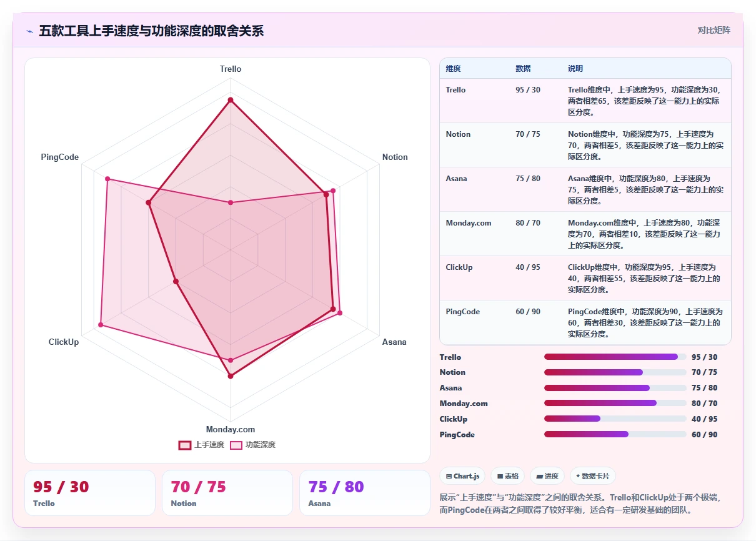The width and height of the screenshot is (756, 541).
Task: Click the Notion progress bar
Action: click(x=615, y=372)
